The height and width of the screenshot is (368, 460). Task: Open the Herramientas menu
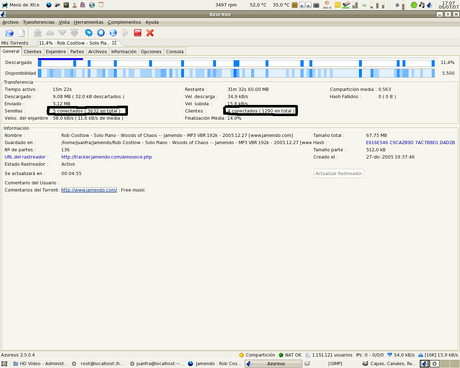tap(89, 22)
